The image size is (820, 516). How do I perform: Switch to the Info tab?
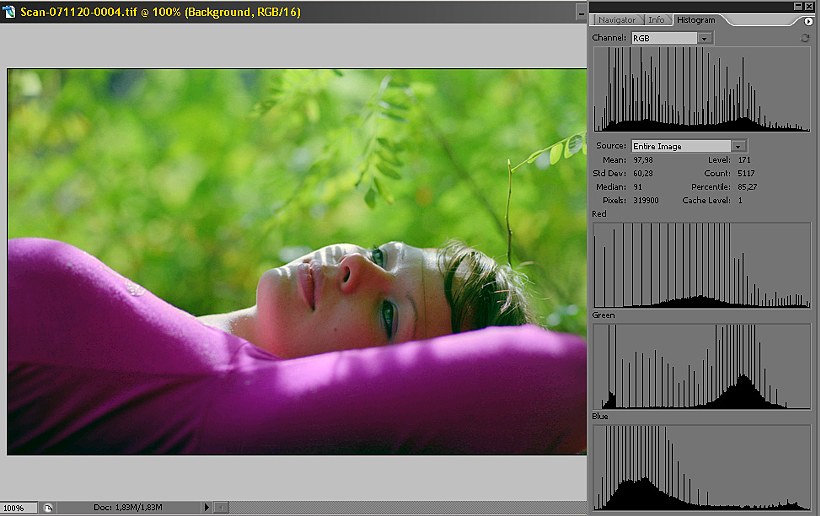coord(656,20)
